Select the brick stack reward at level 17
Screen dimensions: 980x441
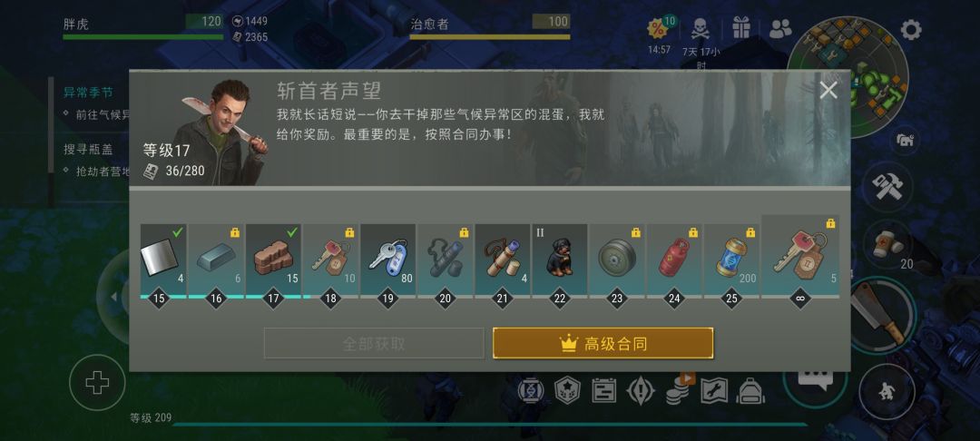[x=273, y=260]
